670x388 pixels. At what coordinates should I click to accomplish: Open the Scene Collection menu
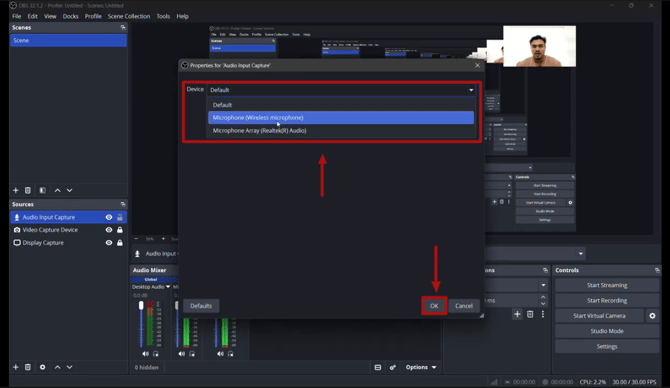(129, 16)
